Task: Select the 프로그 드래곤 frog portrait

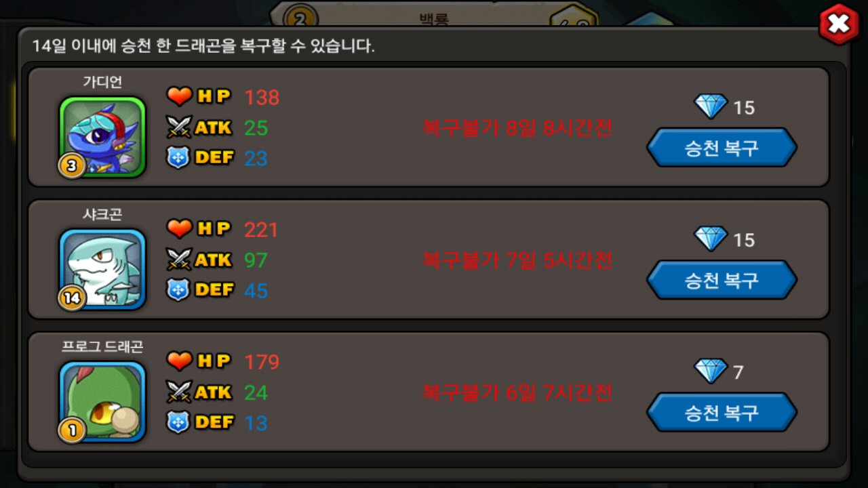Action: pos(102,401)
